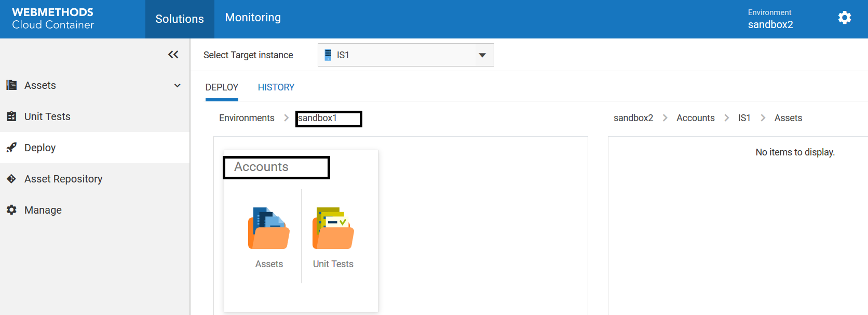Open the Unit Tests folder icon

coord(333,228)
